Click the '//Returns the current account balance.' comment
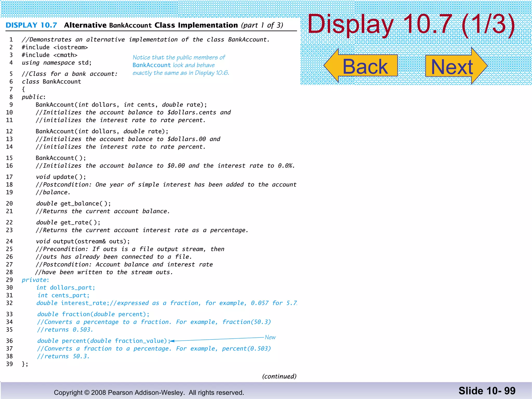The image size is (532, 399). (103, 211)
